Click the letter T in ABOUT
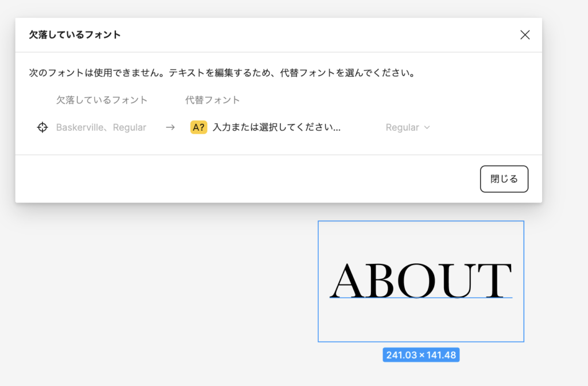 click(494, 280)
